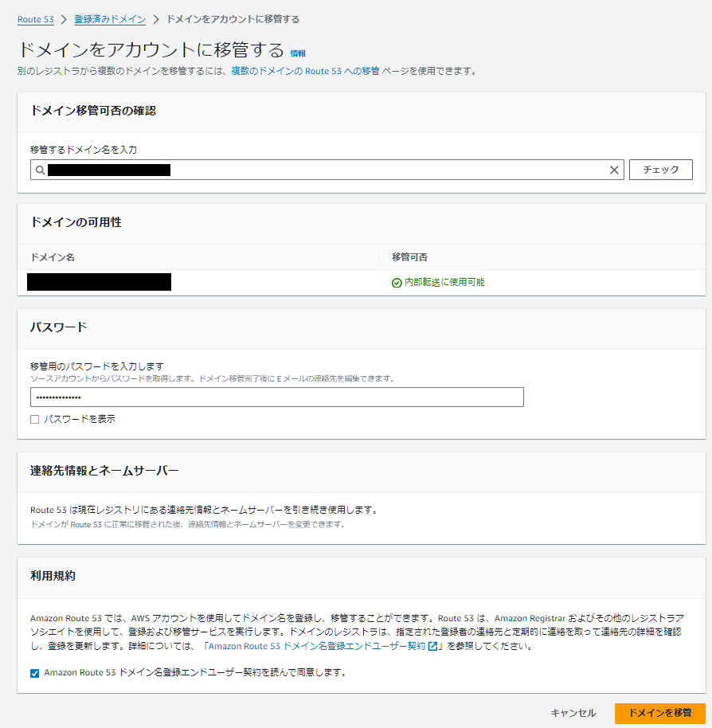Click the magnifier icon in the domain search field
The height and width of the screenshot is (728, 712).
tap(39, 170)
